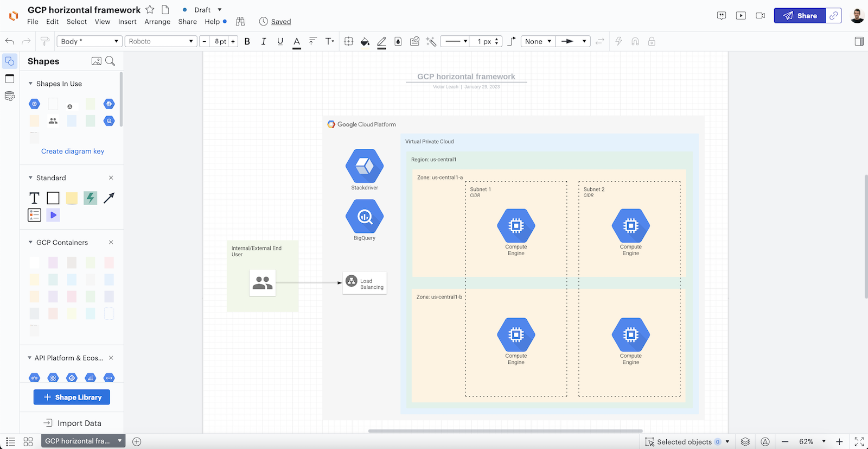
Task: Open the Body text style dropdown
Action: click(89, 41)
